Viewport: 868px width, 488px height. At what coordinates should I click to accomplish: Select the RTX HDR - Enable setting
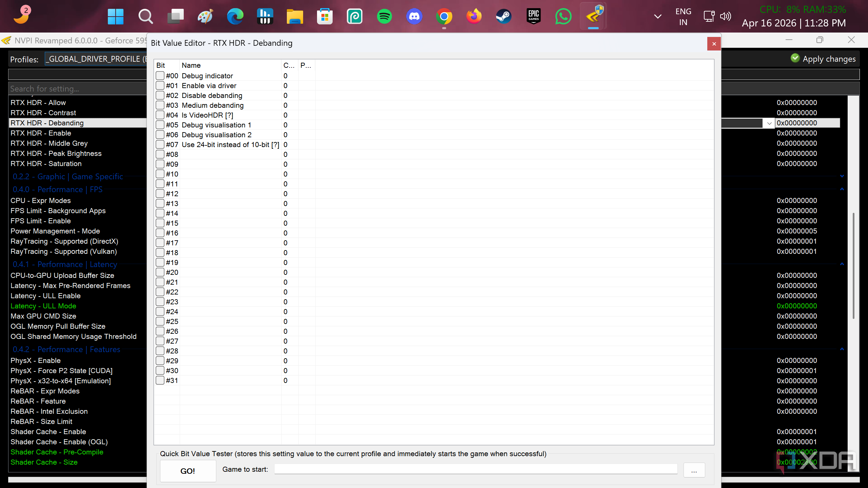coord(41,133)
